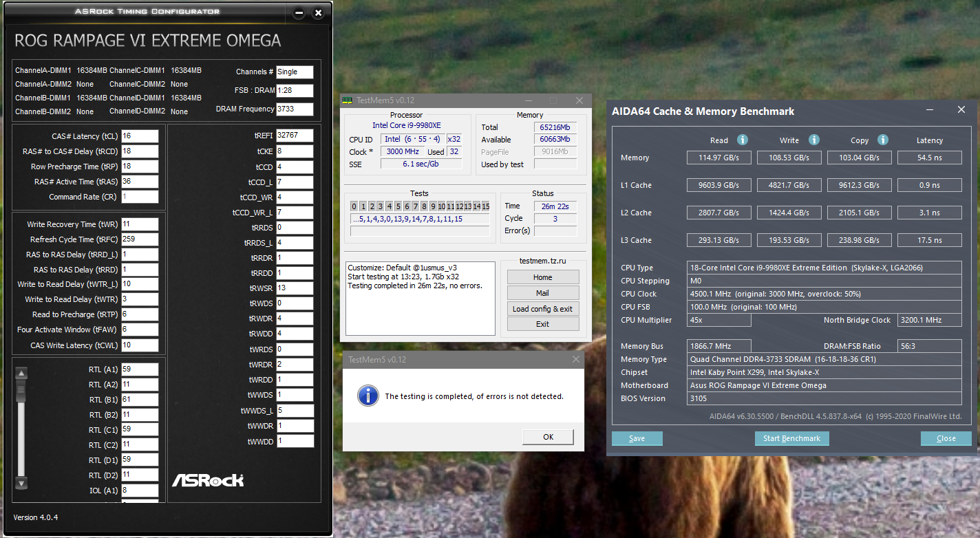980x538 pixels.
Task: Click the down arrow of ASRock RTL scrollbar
Action: 21,483
